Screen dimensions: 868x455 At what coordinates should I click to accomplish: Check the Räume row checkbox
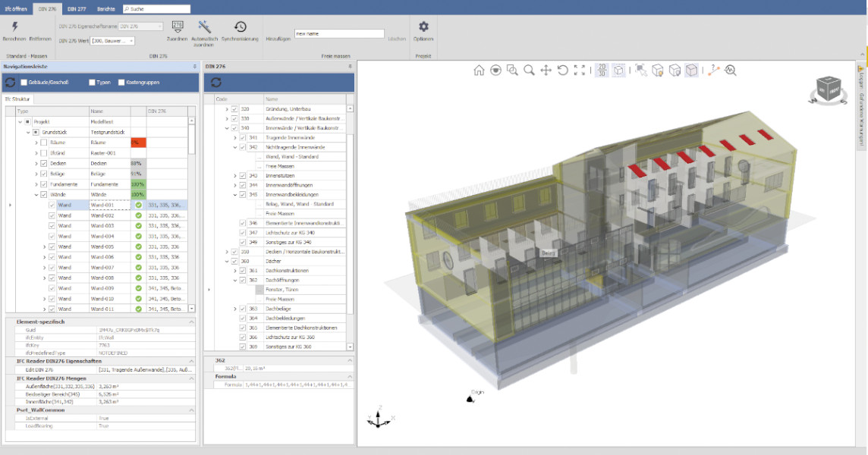[x=44, y=143]
